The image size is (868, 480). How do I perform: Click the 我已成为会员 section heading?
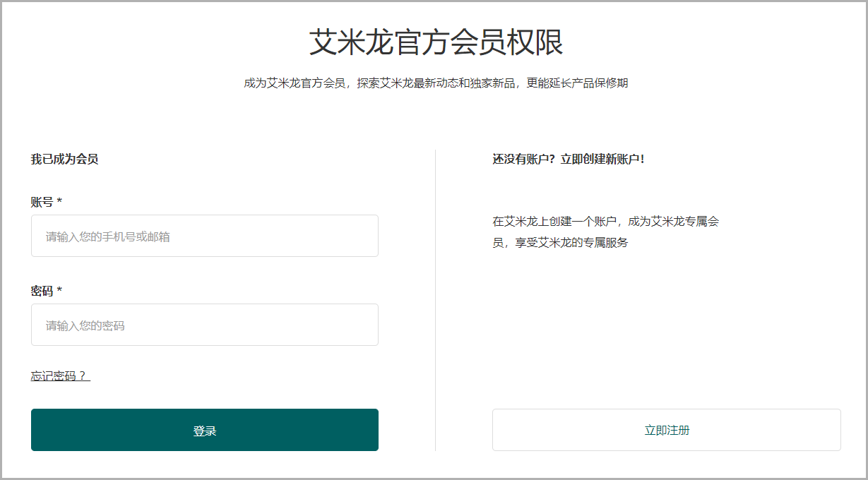[64, 159]
